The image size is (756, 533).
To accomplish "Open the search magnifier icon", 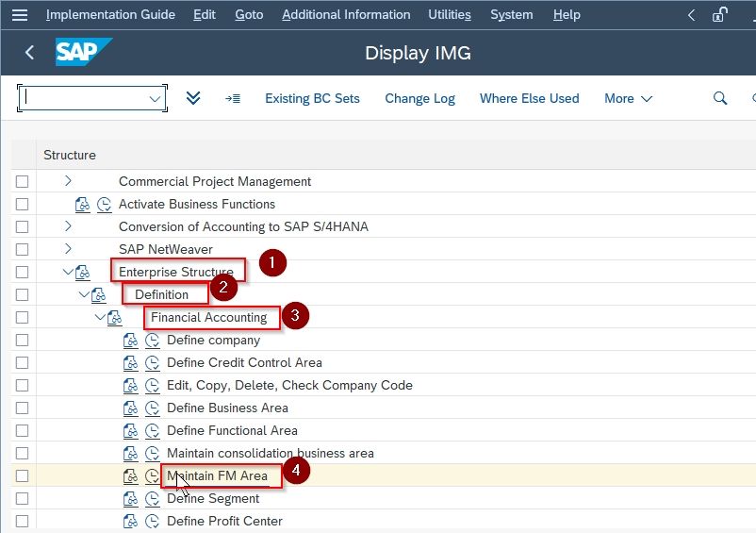I will pyautogui.click(x=720, y=98).
